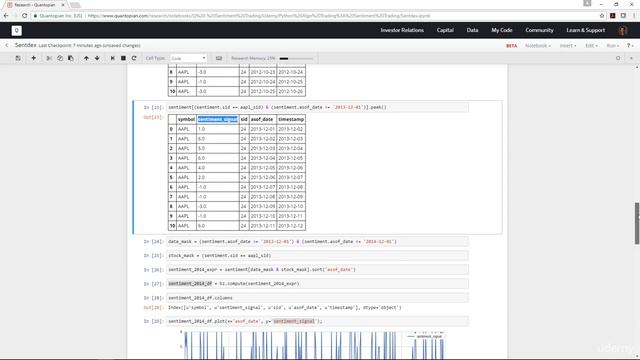This screenshot has width=640, height=360.
Task: Open the Cell Type dropdown
Action: (189, 58)
